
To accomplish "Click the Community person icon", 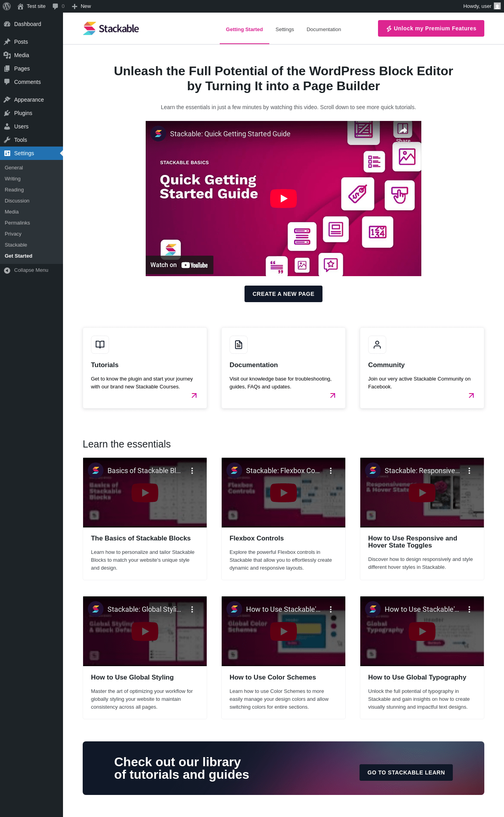I will click(x=377, y=345).
